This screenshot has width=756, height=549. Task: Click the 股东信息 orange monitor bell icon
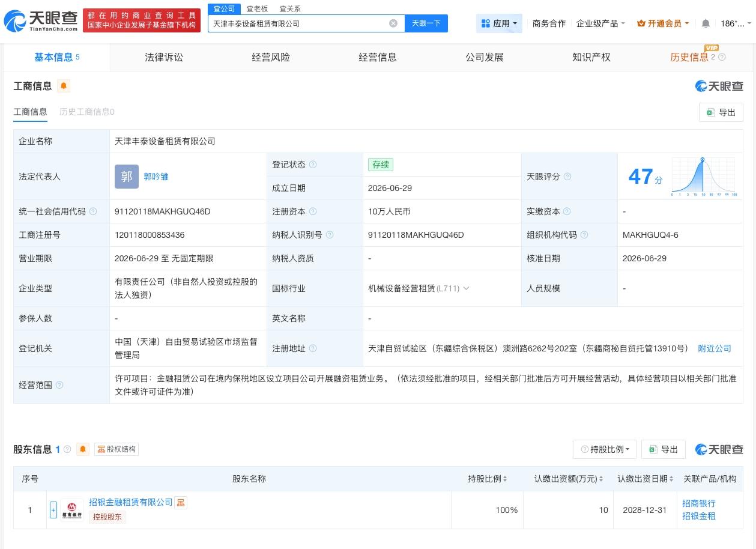click(x=83, y=449)
